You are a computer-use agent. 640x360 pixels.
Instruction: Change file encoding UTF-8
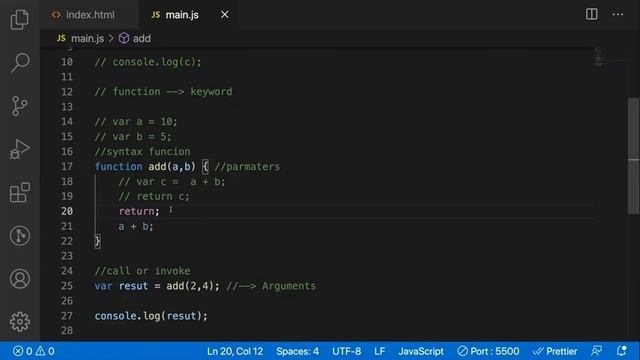pyautogui.click(x=346, y=351)
